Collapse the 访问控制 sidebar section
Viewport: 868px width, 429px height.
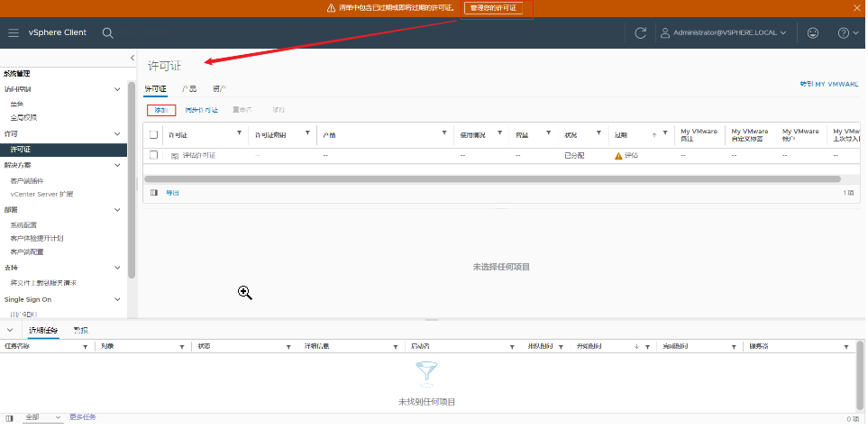[x=117, y=89]
